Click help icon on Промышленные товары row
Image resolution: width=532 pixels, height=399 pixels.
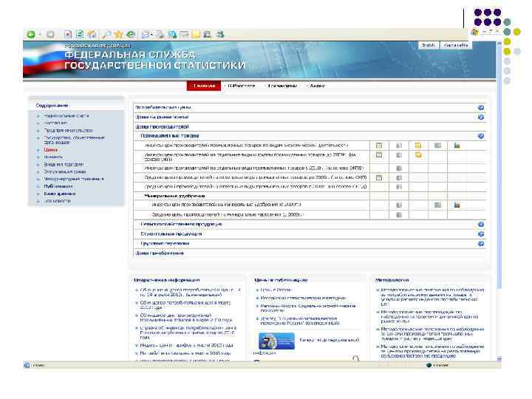(x=481, y=136)
